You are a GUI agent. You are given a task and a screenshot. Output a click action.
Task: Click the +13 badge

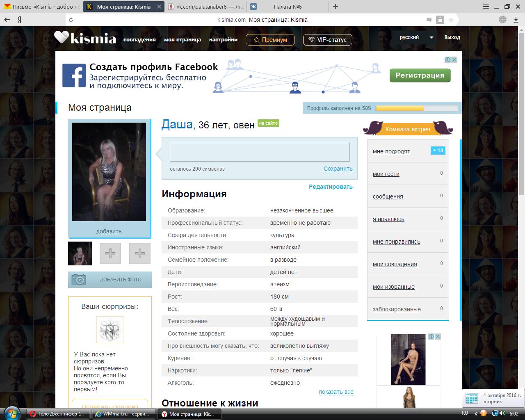pyautogui.click(x=438, y=151)
